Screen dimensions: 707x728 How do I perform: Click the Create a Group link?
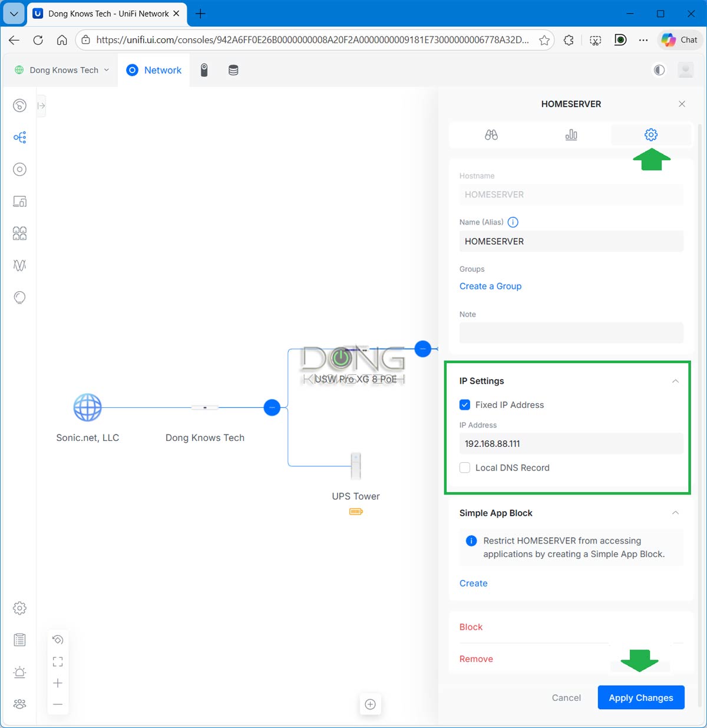(490, 286)
